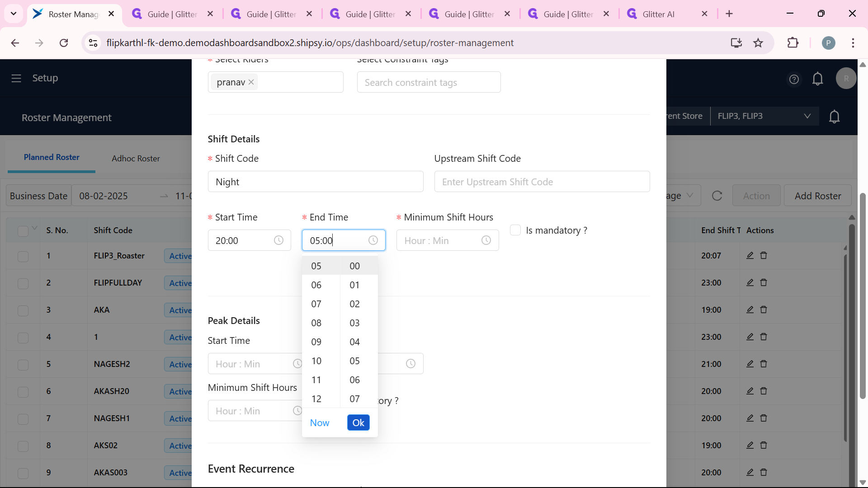Viewport: 868px width, 488px height.
Task: Bookmark this page with star icon
Action: (758, 43)
